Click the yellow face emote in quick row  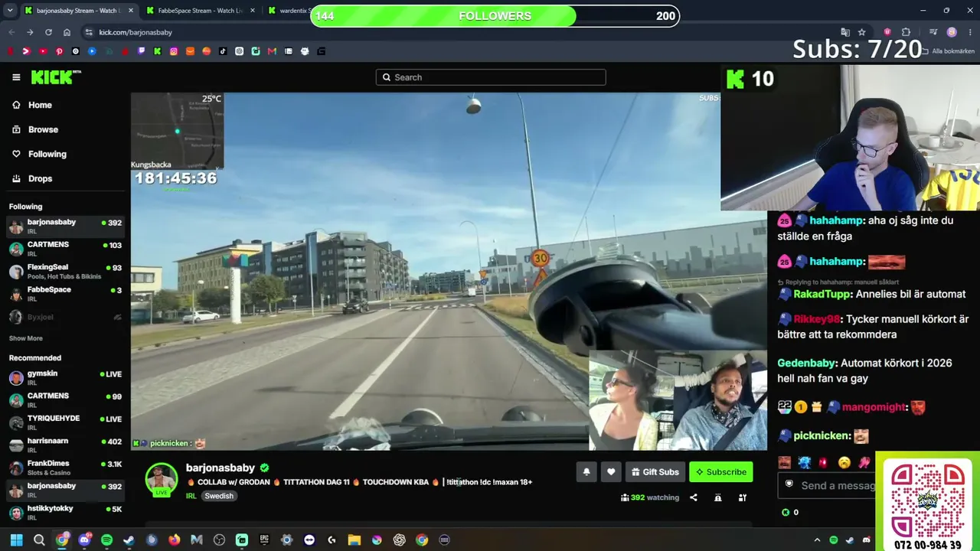click(x=844, y=462)
